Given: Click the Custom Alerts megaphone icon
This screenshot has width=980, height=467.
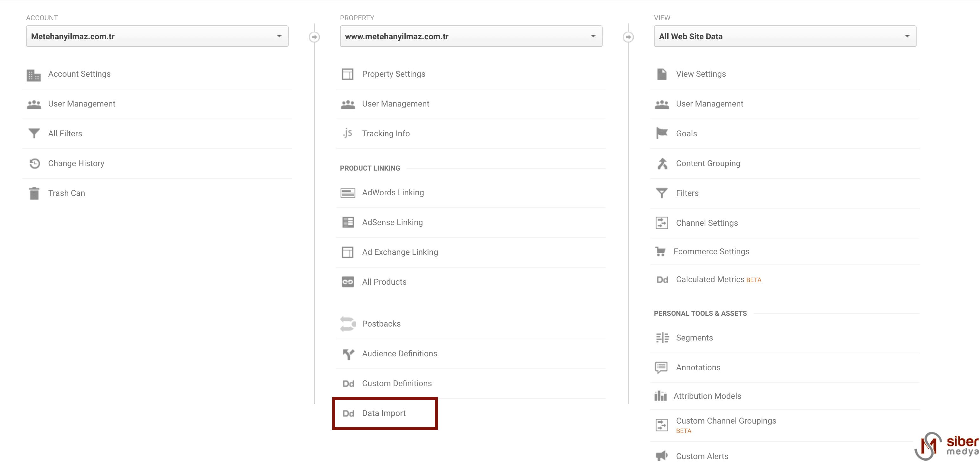Looking at the screenshot, I should point(662,456).
